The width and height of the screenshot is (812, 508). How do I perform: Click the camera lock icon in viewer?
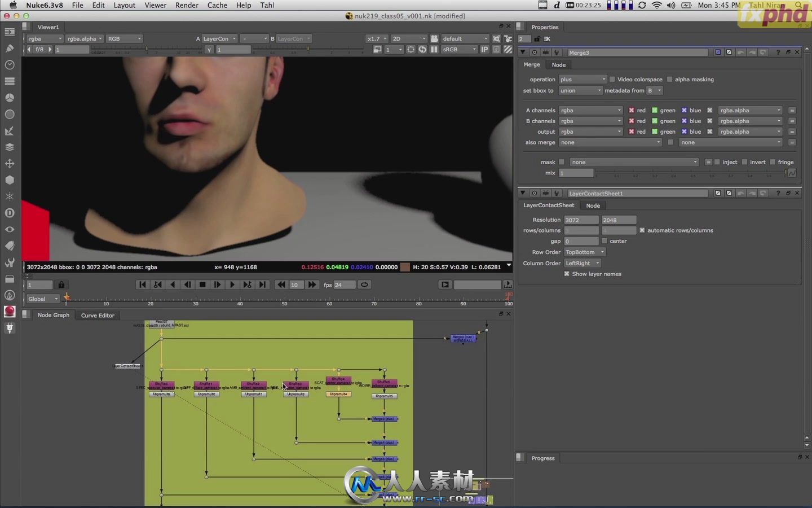click(x=435, y=39)
